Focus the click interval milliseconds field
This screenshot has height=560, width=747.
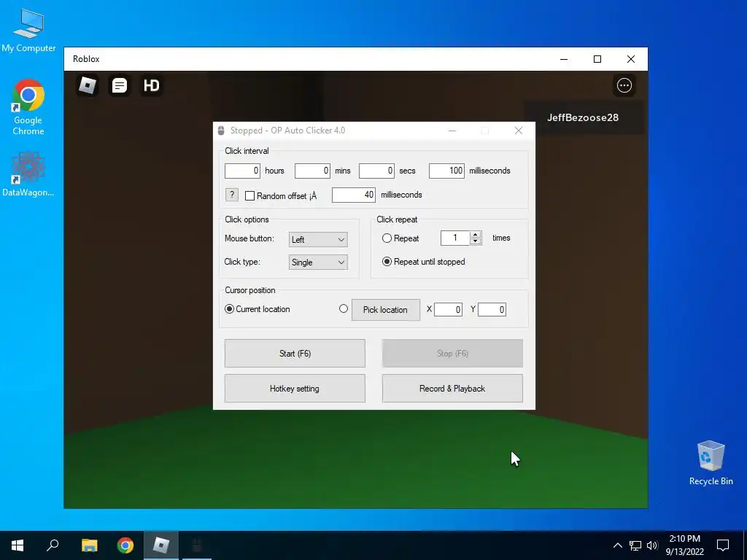click(x=447, y=171)
